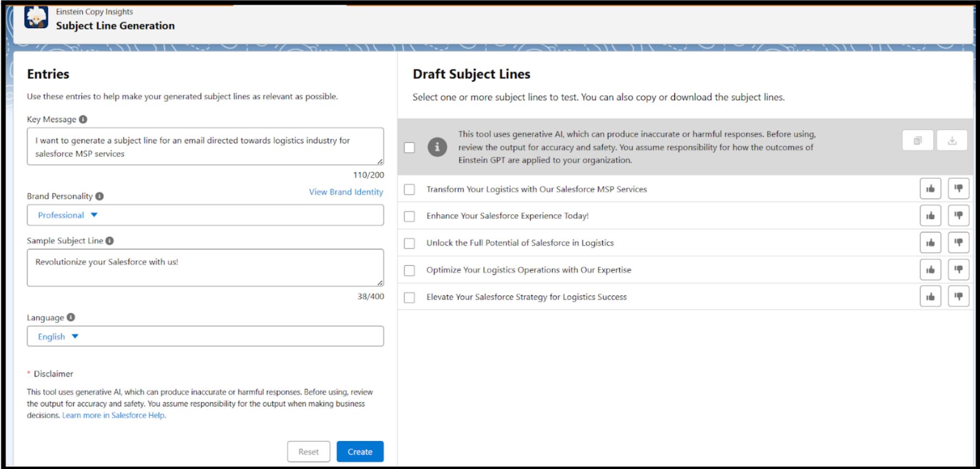Screen dimensions: 980x469
Task: Thumbs down 'Elevate Your Salesforce Strategy for Logistics Success'
Action: pos(959,297)
